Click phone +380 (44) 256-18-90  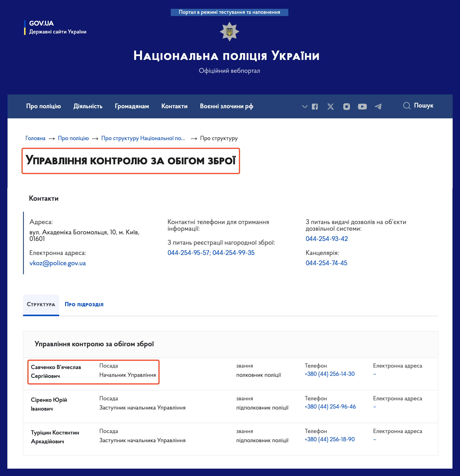(x=330, y=439)
